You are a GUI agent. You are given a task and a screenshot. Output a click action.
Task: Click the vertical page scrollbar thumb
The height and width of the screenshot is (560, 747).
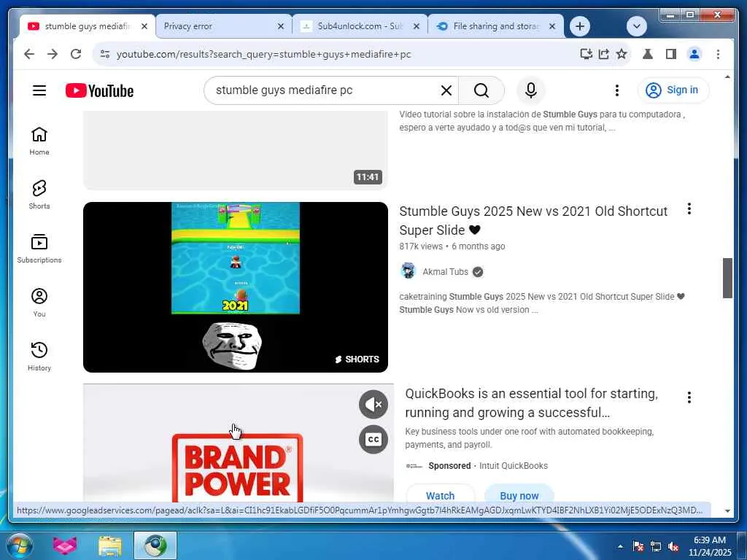coord(727,278)
